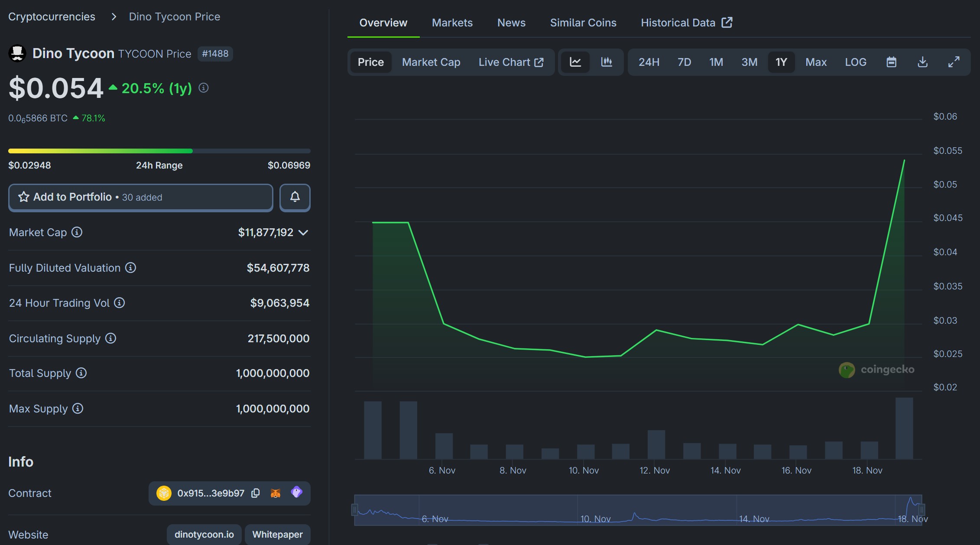Toggle LOG scale on chart

click(855, 62)
